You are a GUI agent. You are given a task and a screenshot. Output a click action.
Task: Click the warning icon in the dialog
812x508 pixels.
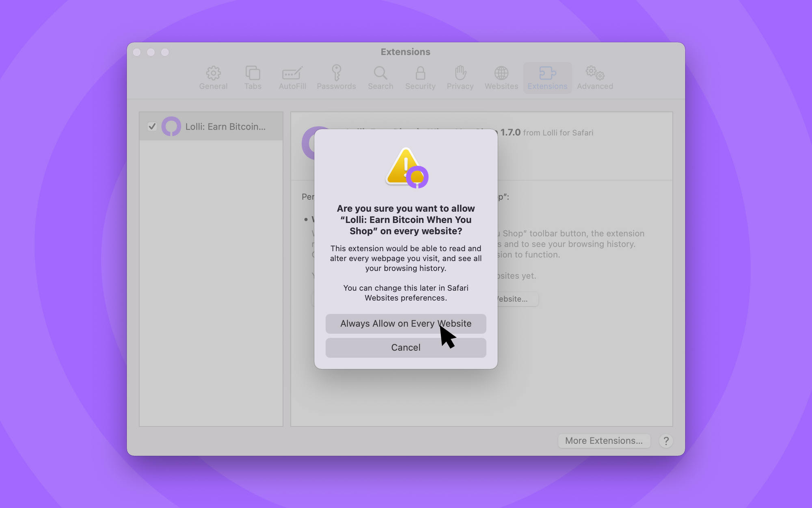click(x=406, y=167)
